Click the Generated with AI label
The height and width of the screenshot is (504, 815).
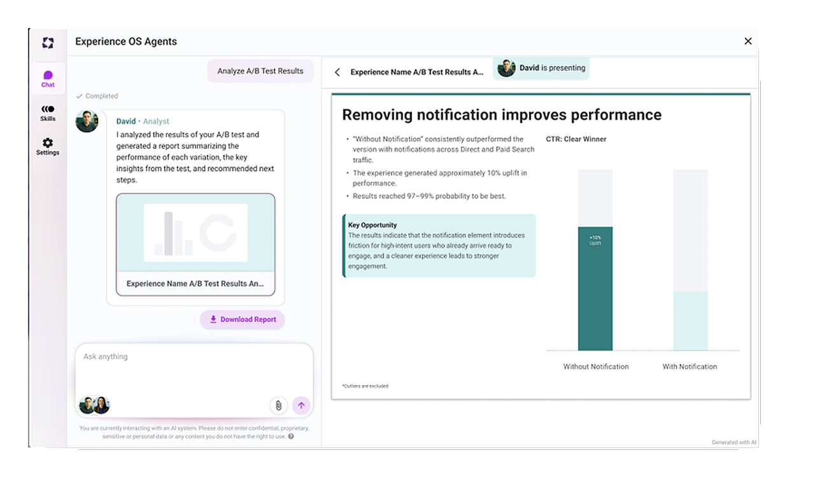click(734, 442)
